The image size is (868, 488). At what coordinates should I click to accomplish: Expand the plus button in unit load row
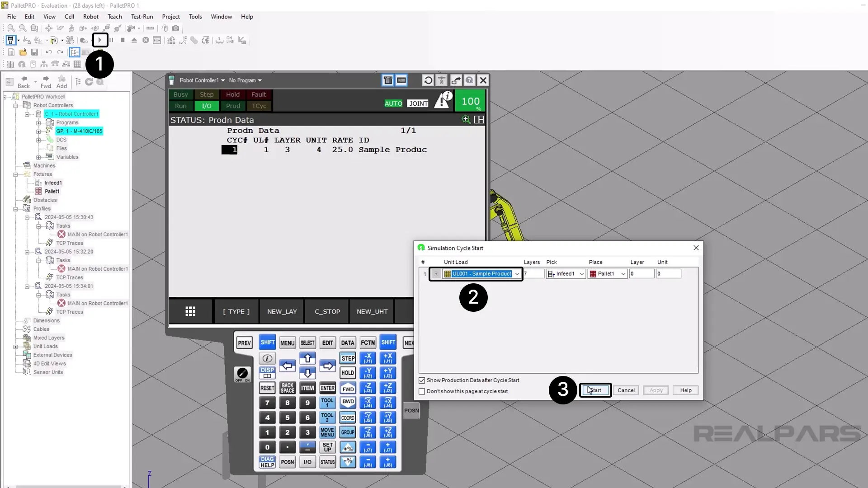pos(436,274)
